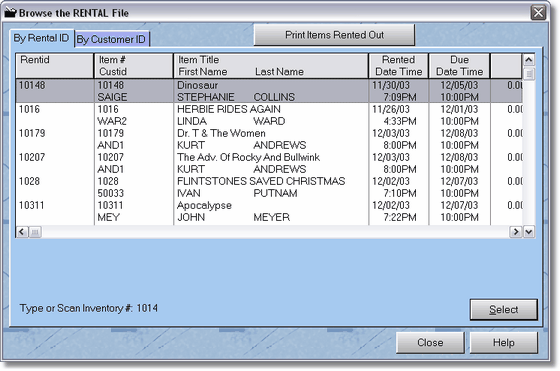Click customer ID SAIGE
Image resolution: width=560 pixels, height=371 pixels.
pos(112,97)
